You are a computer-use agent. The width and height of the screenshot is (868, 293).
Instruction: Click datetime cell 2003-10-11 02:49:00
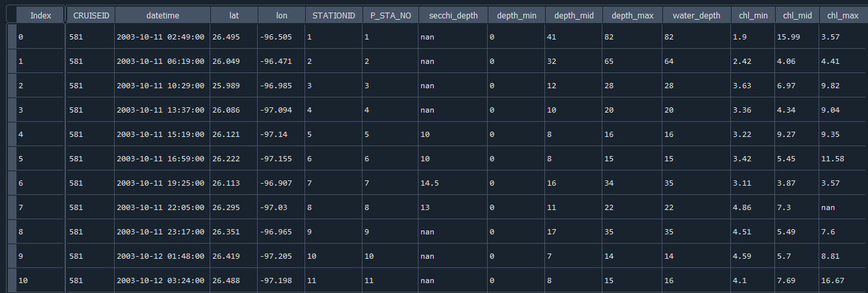click(162, 37)
